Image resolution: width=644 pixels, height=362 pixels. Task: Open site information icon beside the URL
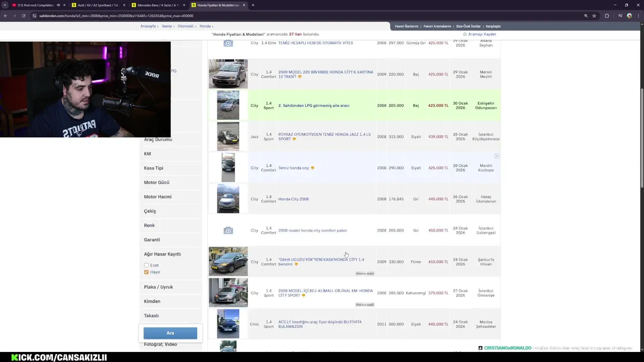pos(34,16)
